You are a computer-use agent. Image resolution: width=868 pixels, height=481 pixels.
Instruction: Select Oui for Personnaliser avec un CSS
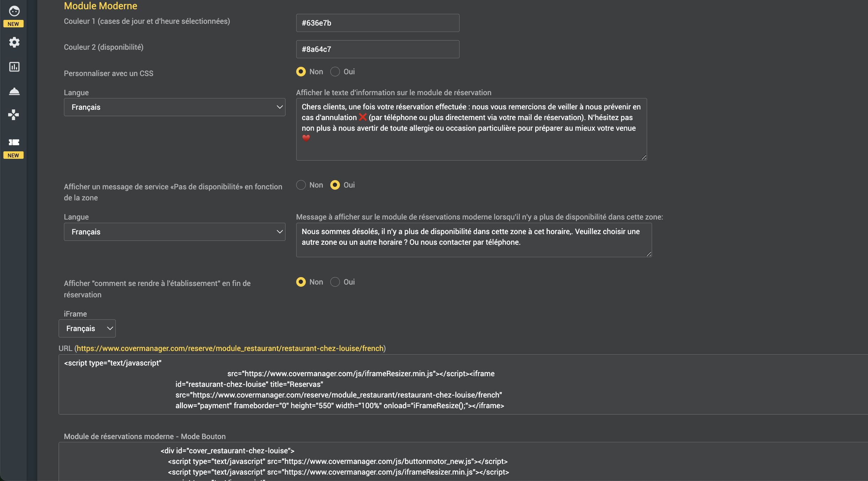(x=335, y=72)
